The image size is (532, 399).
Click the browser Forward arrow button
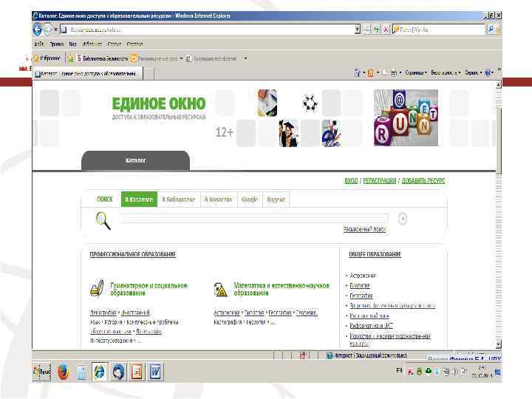[x=48, y=30]
